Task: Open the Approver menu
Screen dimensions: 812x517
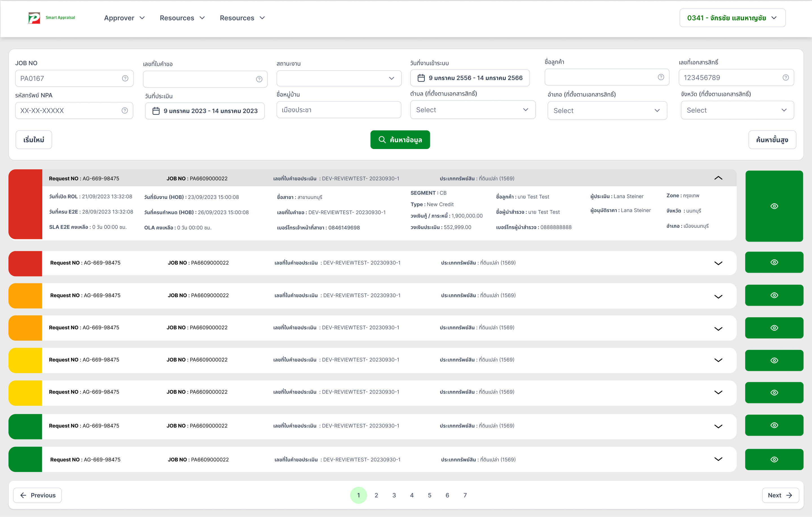Action: tap(124, 18)
